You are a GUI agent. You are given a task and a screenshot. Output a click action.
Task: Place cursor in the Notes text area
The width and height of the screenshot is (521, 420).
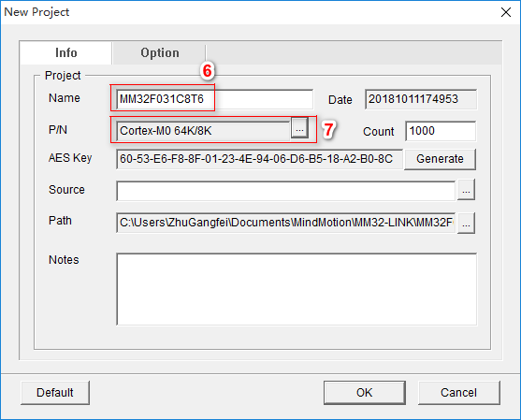click(297, 289)
